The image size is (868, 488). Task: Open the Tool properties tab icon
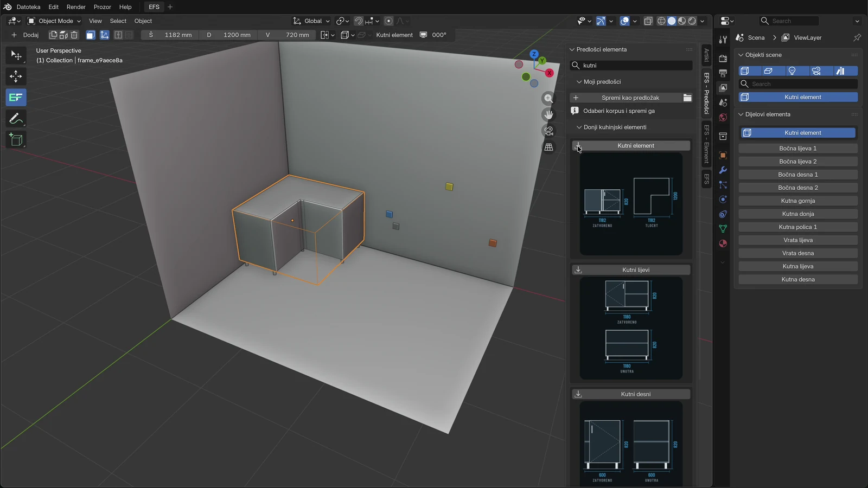point(723,40)
